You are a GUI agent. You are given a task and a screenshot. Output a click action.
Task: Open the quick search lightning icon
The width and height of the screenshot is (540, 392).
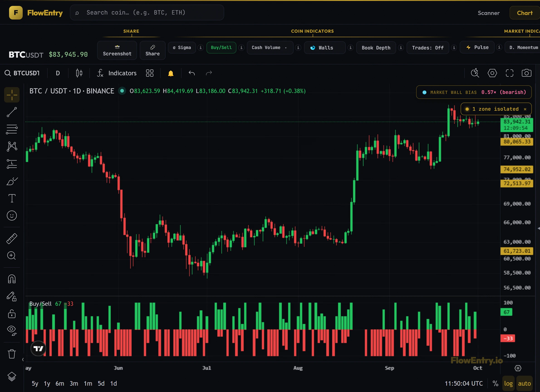tap(475, 73)
